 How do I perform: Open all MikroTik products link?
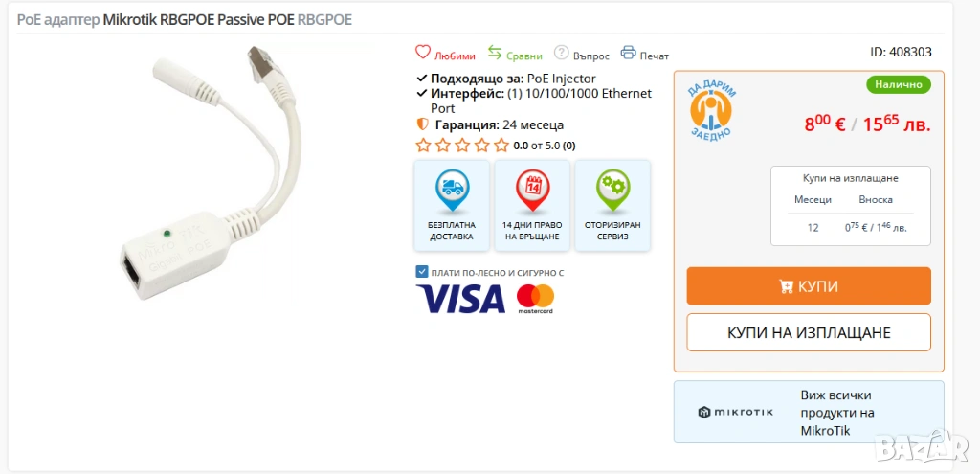click(x=836, y=413)
